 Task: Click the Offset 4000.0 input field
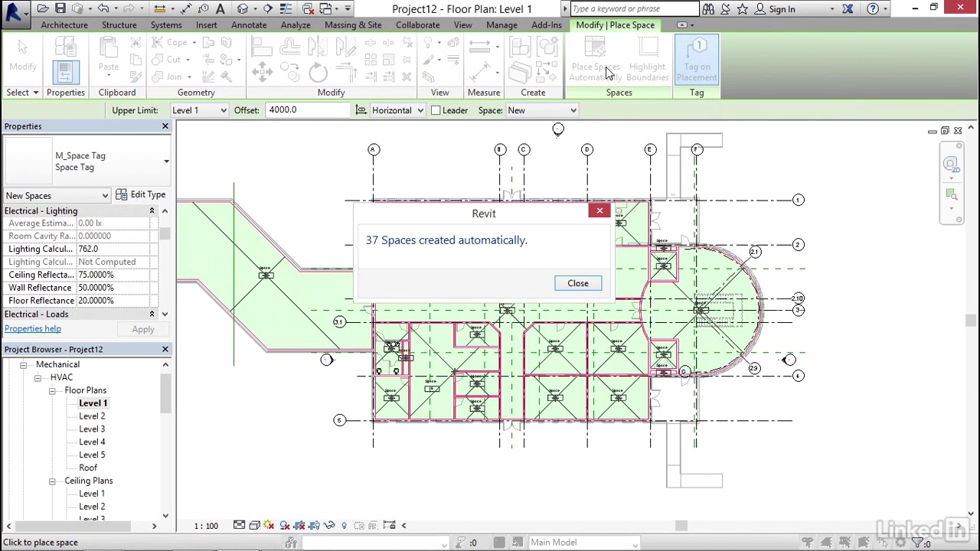tap(309, 110)
